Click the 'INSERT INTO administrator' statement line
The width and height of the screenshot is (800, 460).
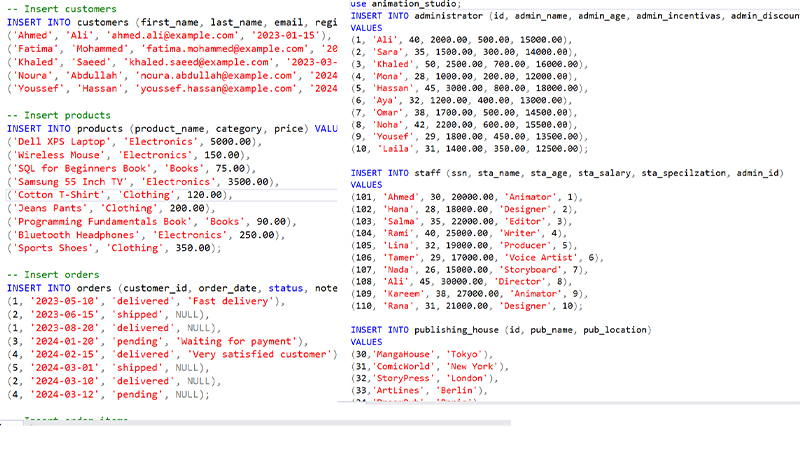tap(575, 16)
